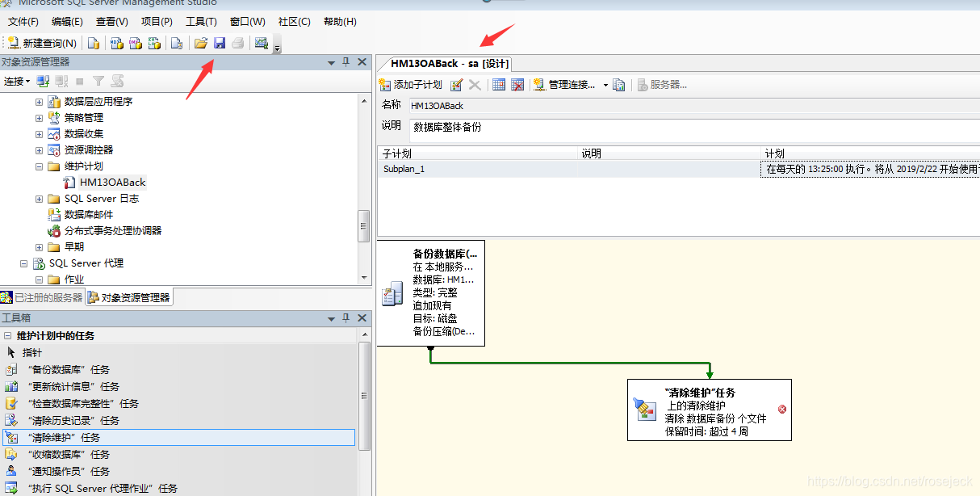
Task: Click the reporting and logging icon
Action: point(619,85)
